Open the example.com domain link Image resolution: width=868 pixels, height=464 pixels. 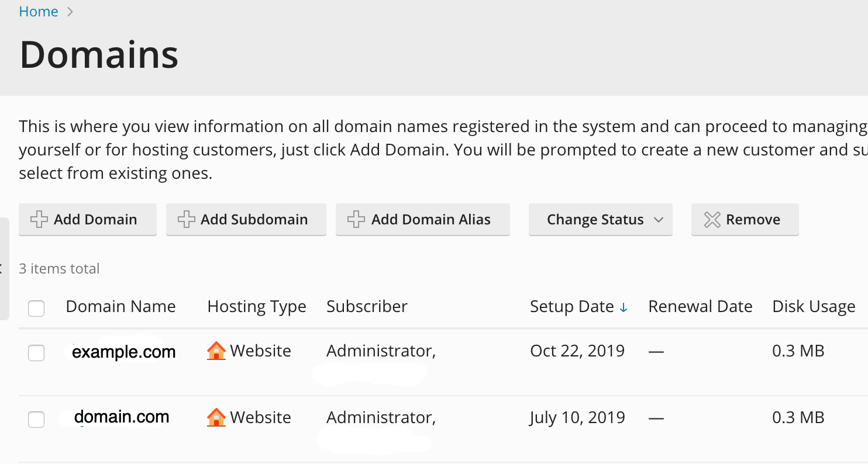tap(124, 352)
